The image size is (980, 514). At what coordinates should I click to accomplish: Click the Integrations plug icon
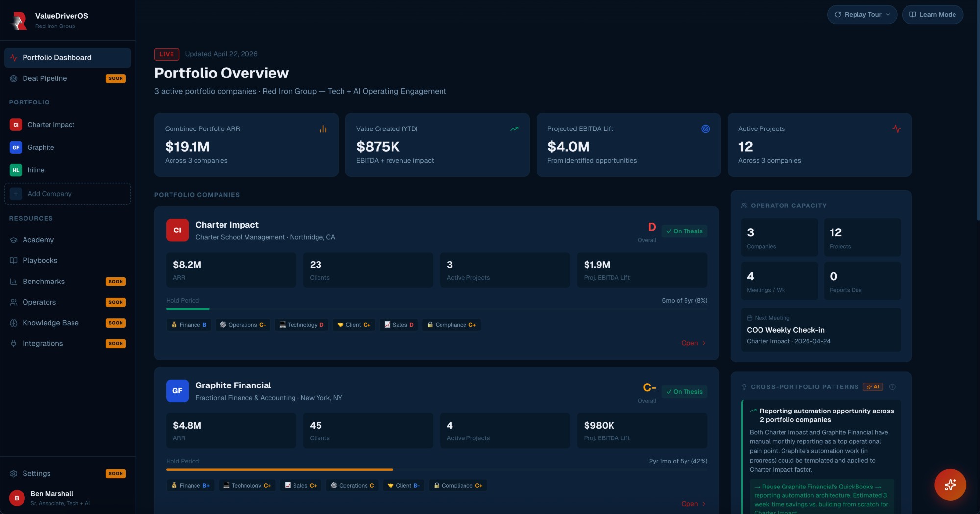14,343
